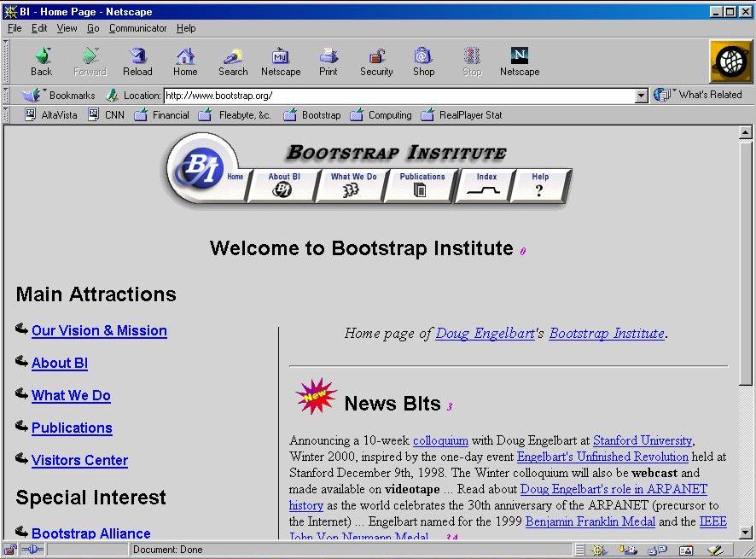Select the Publications banner tab

pos(422,185)
